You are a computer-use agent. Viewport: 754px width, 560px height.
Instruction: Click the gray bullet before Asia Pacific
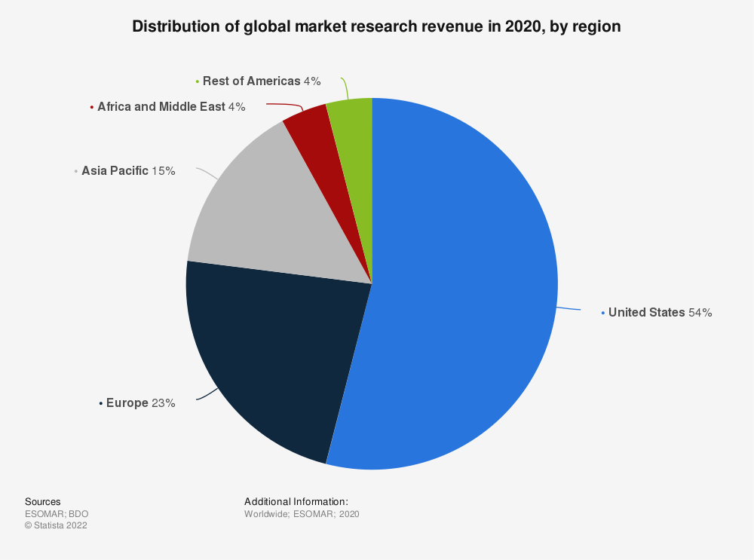click(76, 172)
